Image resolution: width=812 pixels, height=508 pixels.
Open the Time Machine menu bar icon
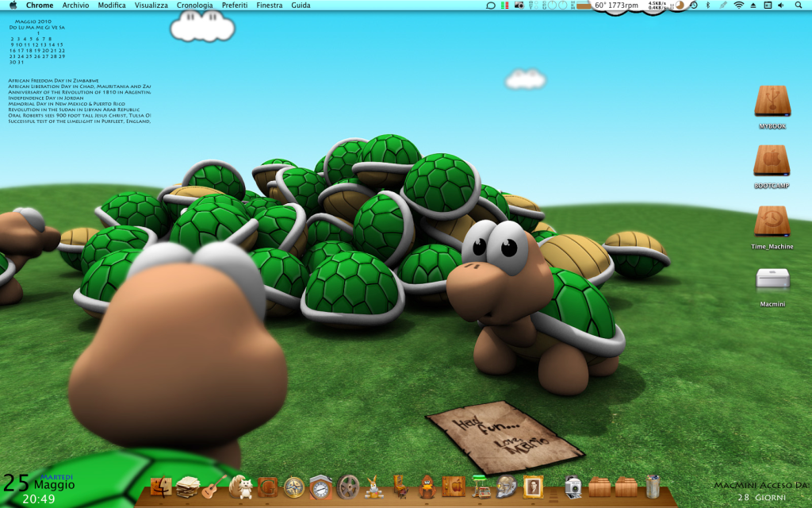(694, 6)
